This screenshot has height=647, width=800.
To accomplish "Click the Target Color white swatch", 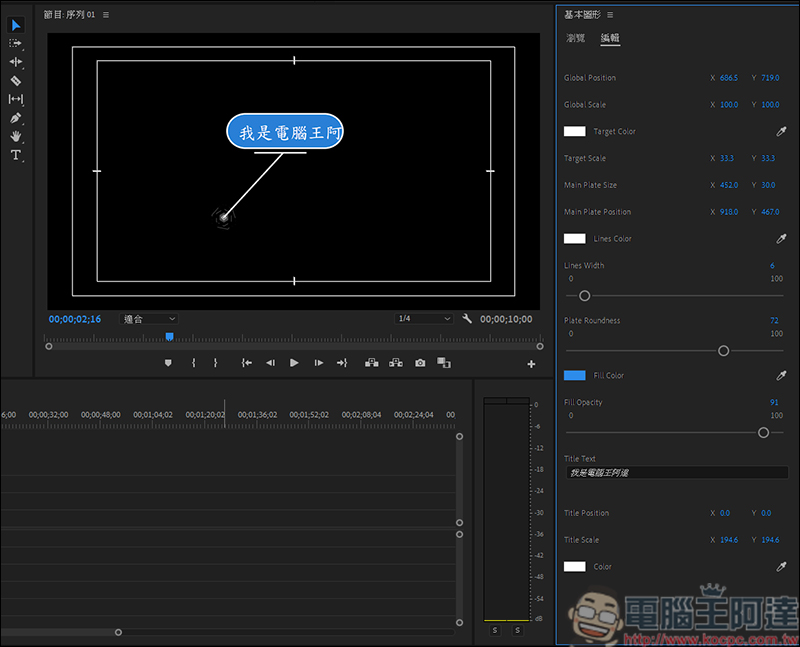I will (574, 131).
